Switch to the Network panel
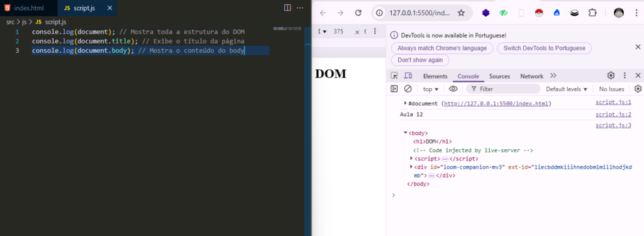Viewport: 644px width, 236px height. 531,76
